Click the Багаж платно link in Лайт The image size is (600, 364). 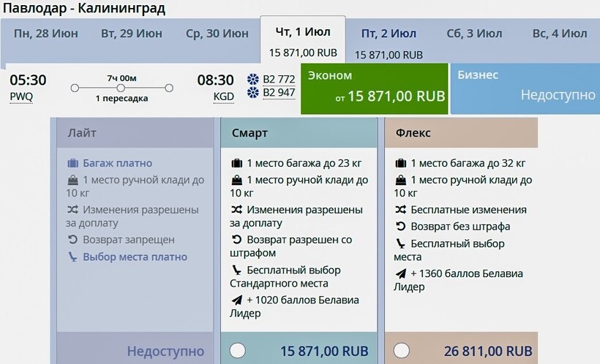[x=118, y=163]
